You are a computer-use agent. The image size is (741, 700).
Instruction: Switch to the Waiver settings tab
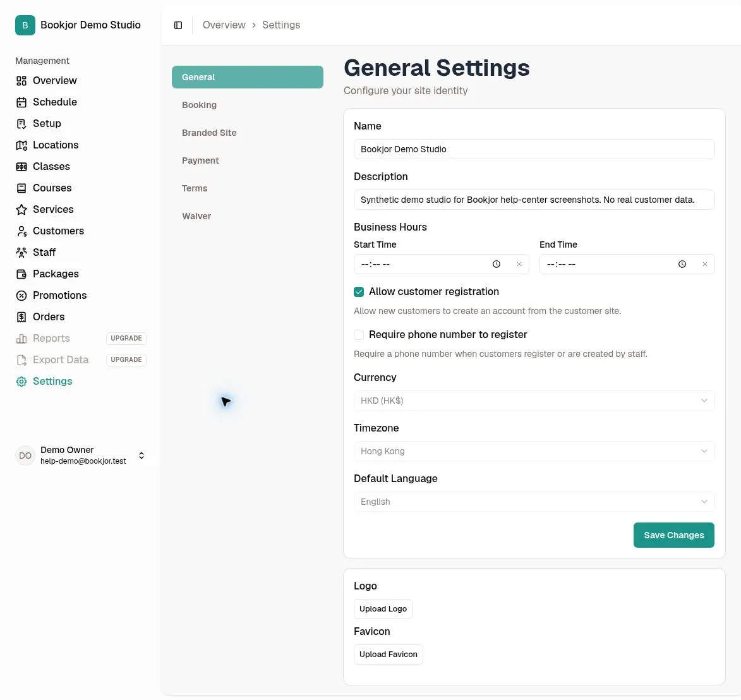point(248,216)
